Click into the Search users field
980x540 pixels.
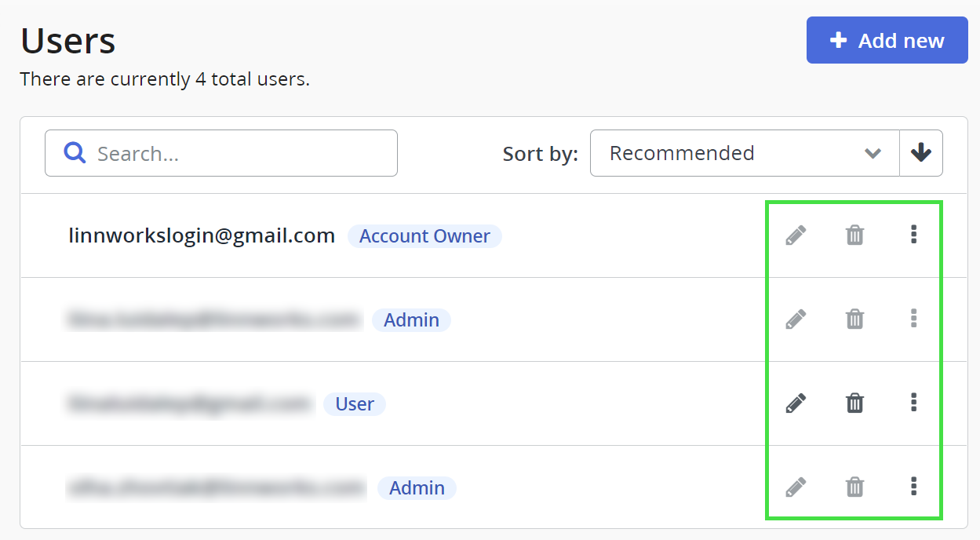click(235, 153)
